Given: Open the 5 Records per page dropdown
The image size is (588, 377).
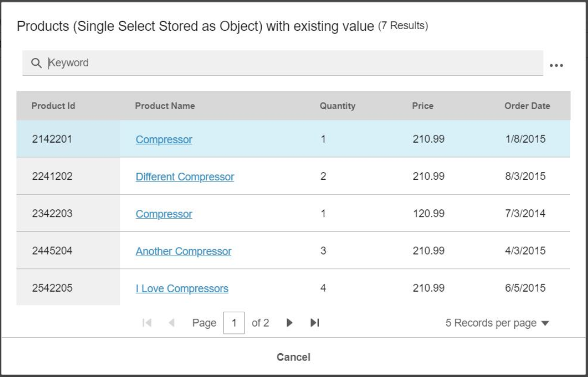Looking at the screenshot, I should click(x=497, y=323).
